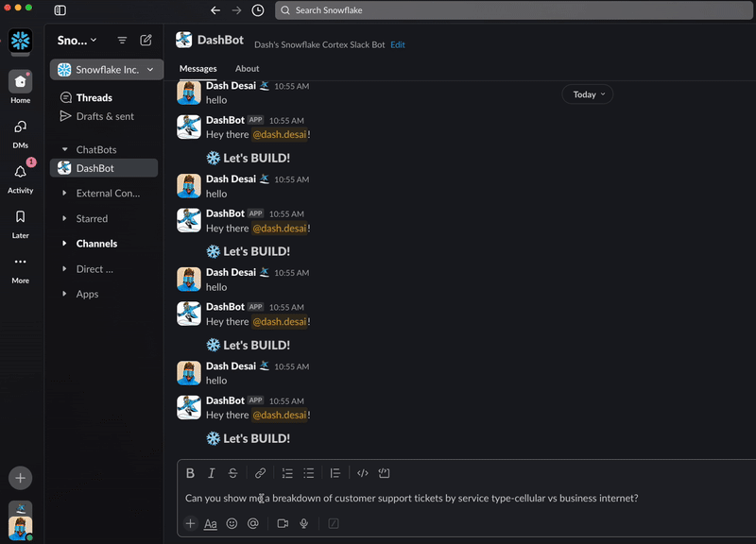Click the last @dash.desai mention
The height and width of the screenshot is (544, 756).
280,416
